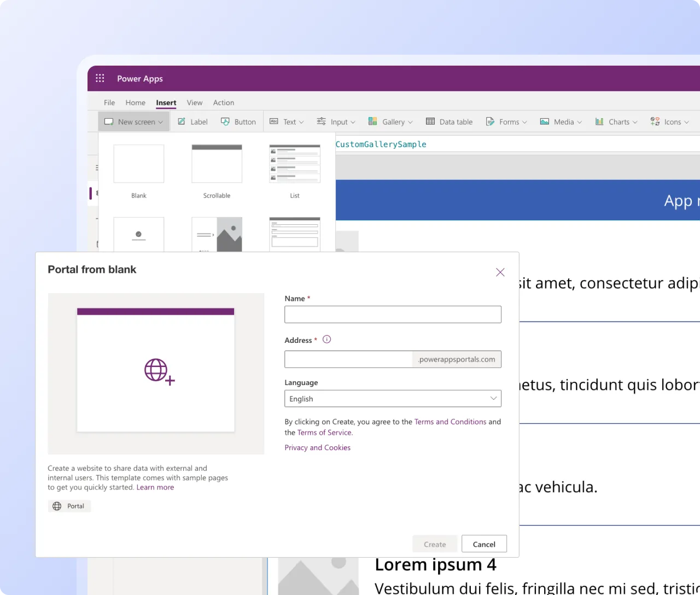This screenshot has width=700, height=595.
Task: Open the Language dropdown in the dialog
Action: click(x=393, y=398)
